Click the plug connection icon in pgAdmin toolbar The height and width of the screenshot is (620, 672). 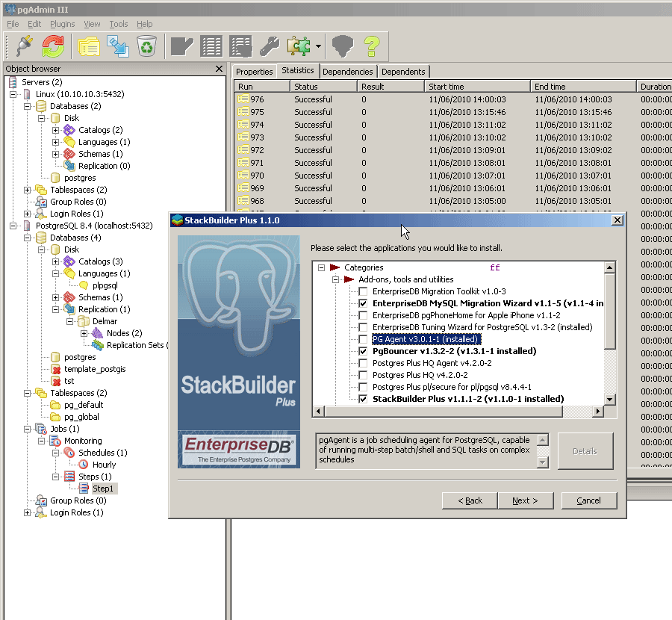coord(24,46)
